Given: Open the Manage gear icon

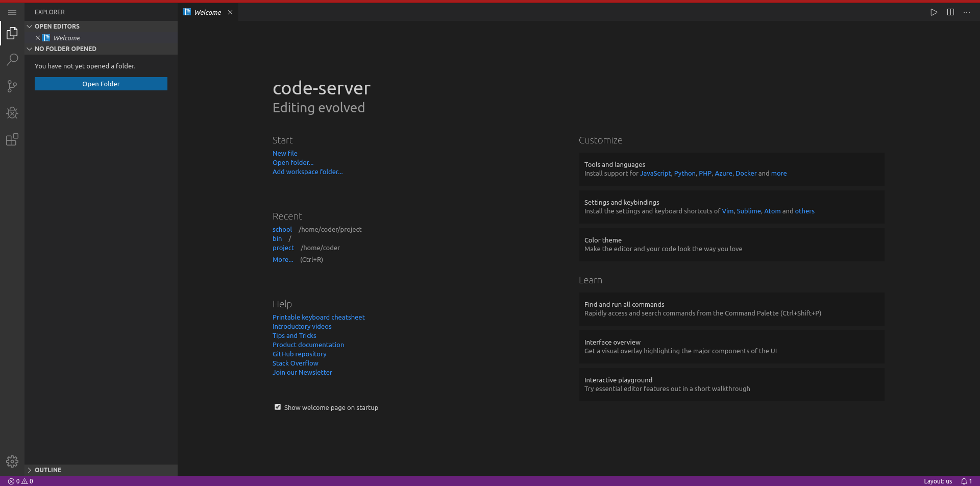Looking at the screenshot, I should pos(12,461).
